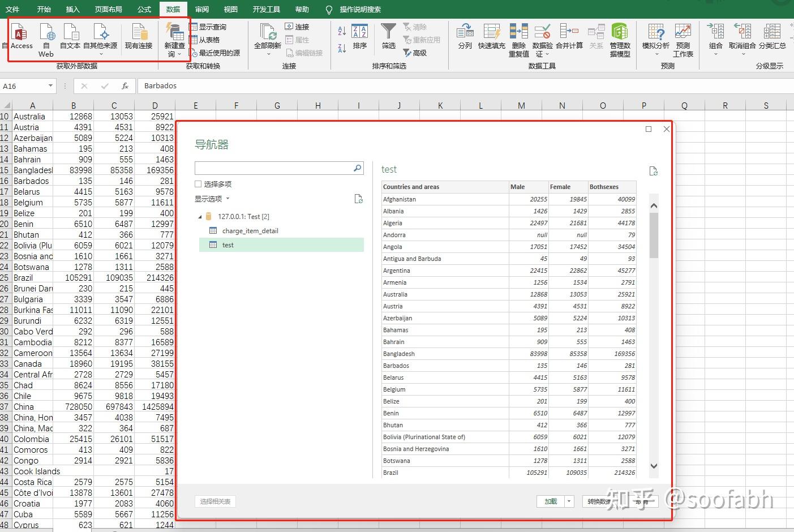Screen dimensions: 794x532
Task: Check the 选择多项 checkbox
Action: (x=198, y=183)
